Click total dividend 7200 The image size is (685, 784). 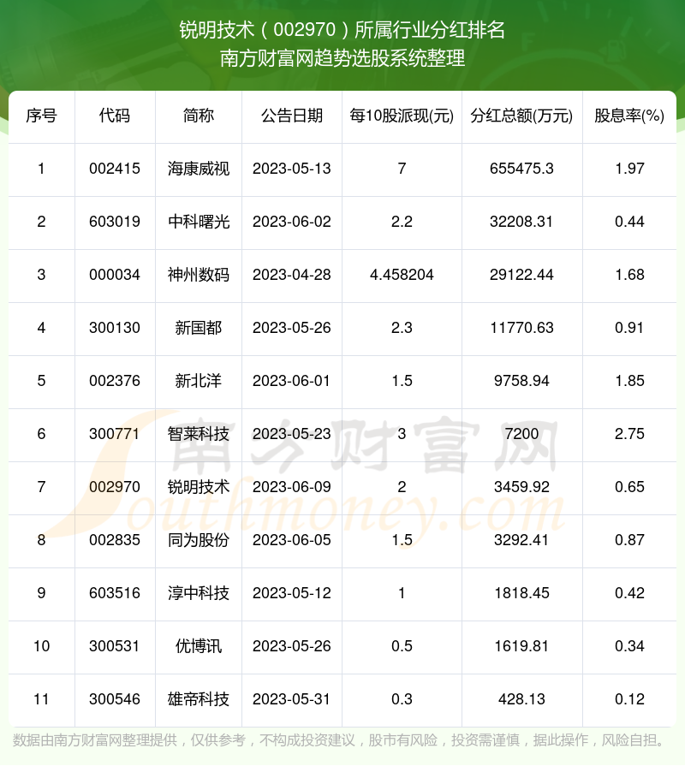521,433
